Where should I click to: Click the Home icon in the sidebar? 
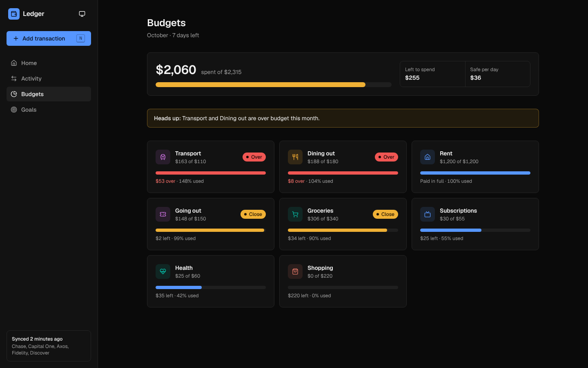tap(14, 63)
